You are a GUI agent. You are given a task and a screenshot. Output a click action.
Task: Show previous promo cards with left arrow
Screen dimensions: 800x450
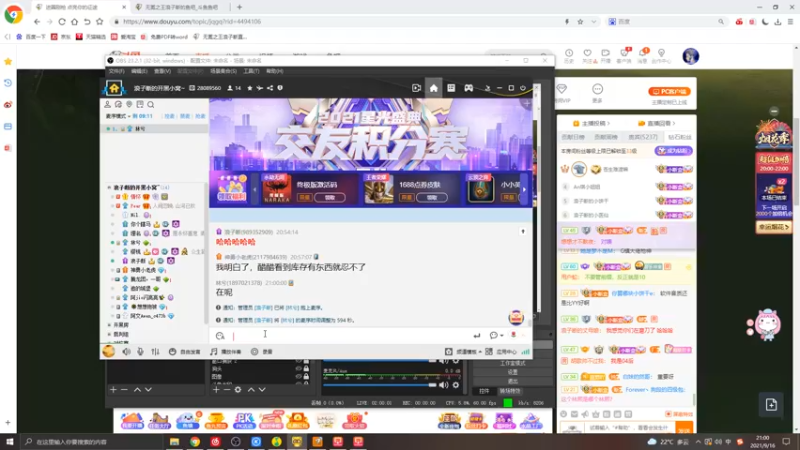tap(255, 190)
